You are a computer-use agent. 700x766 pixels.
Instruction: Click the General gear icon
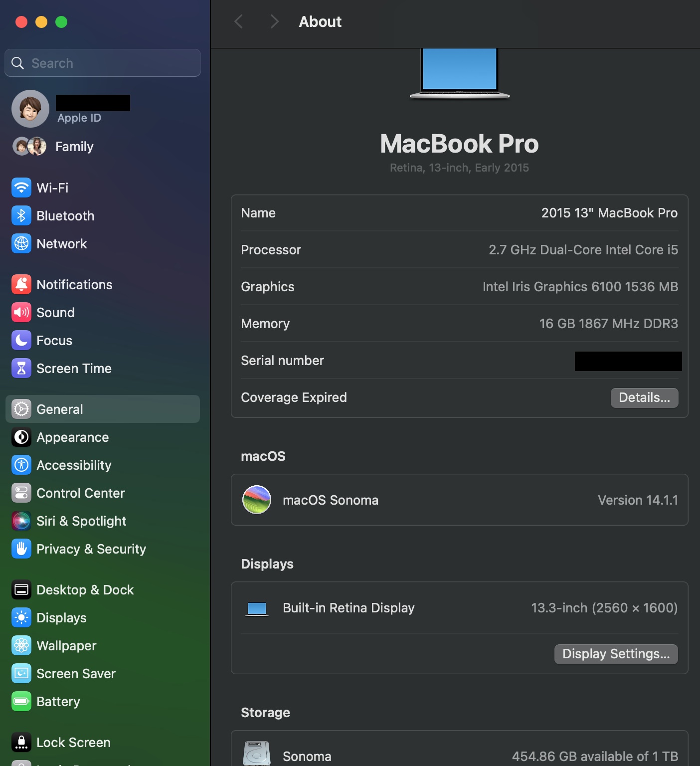pyautogui.click(x=21, y=409)
